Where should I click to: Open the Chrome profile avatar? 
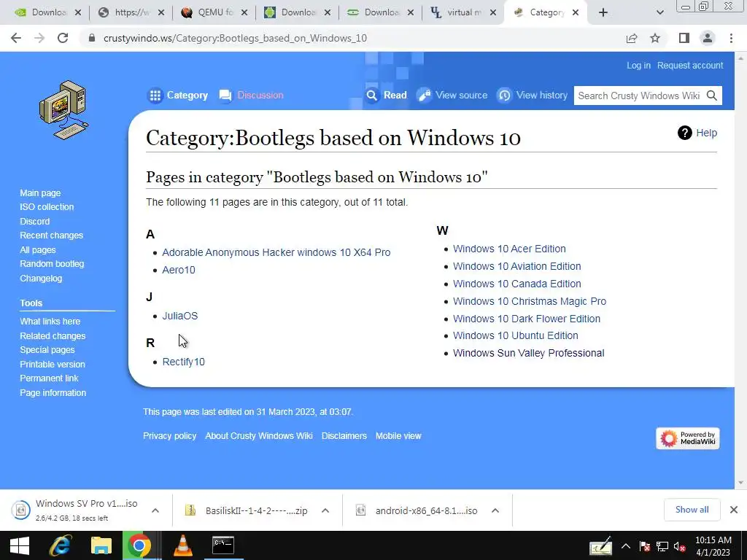point(708,38)
